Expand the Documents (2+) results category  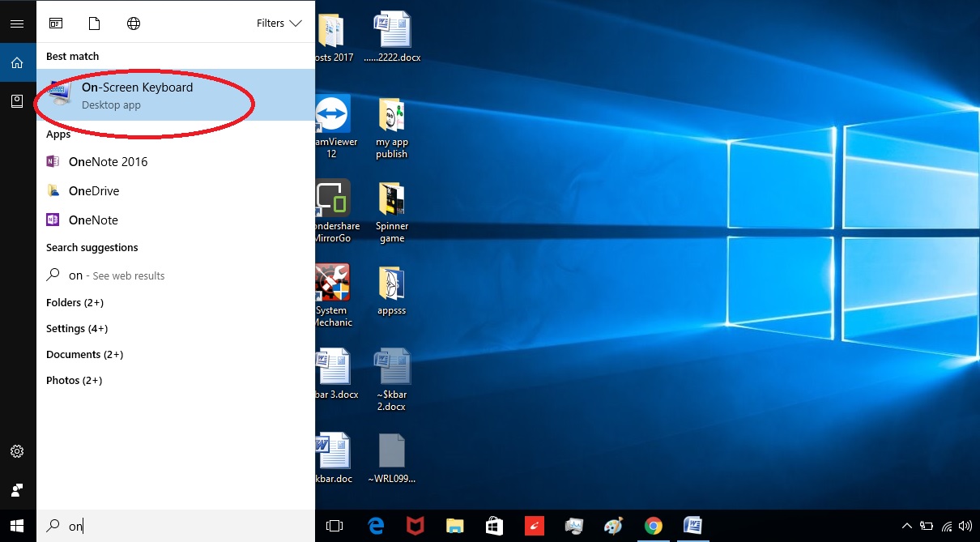84,354
